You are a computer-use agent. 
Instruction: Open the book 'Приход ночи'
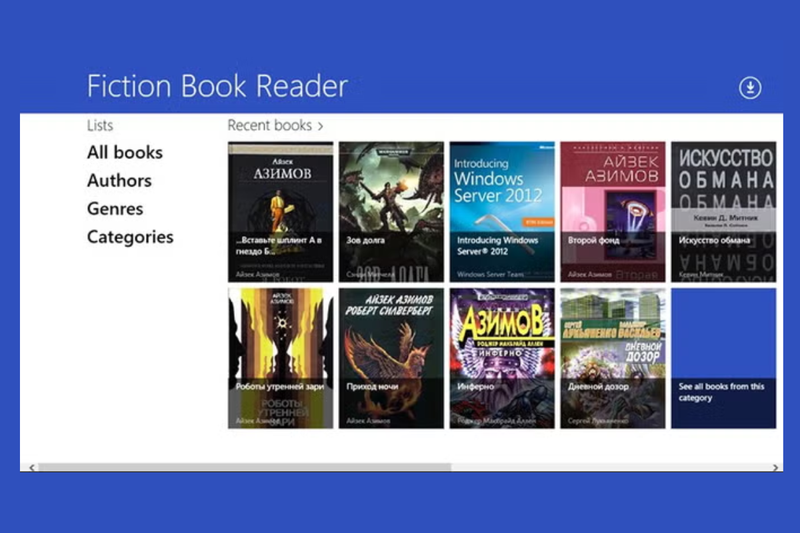(x=391, y=358)
